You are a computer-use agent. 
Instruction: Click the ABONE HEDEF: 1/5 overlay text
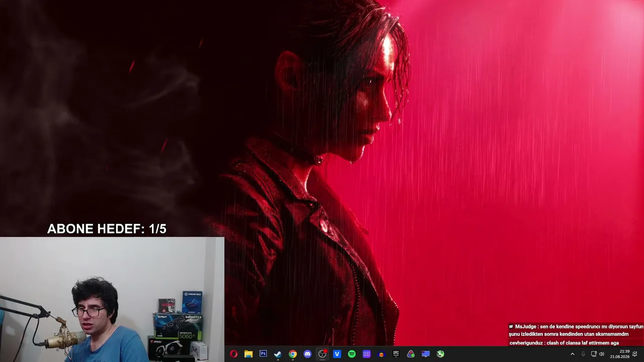pyautogui.click(x=107, y=229)
